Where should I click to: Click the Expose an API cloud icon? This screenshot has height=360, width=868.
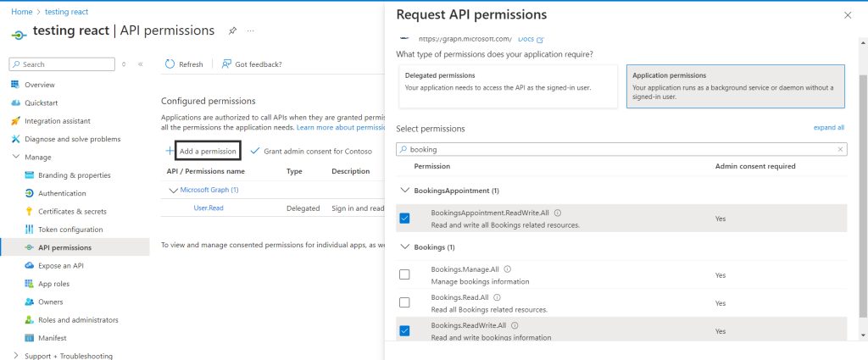[30, 265]
